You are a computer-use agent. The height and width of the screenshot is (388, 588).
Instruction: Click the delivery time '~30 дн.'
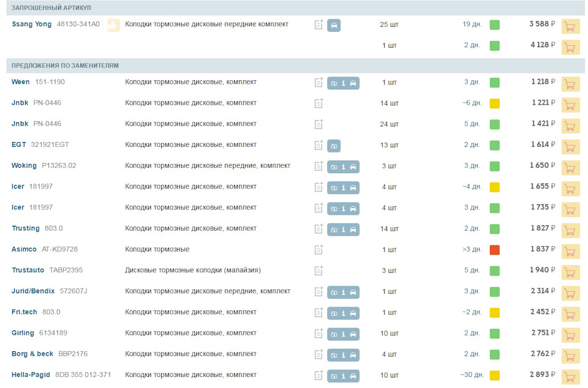[x=472, y=375]
